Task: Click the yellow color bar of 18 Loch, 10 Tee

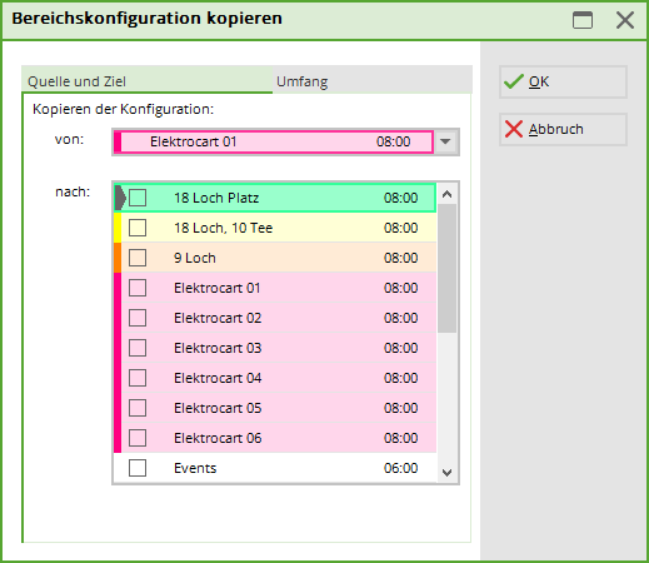Action: [x=117, y=228]
